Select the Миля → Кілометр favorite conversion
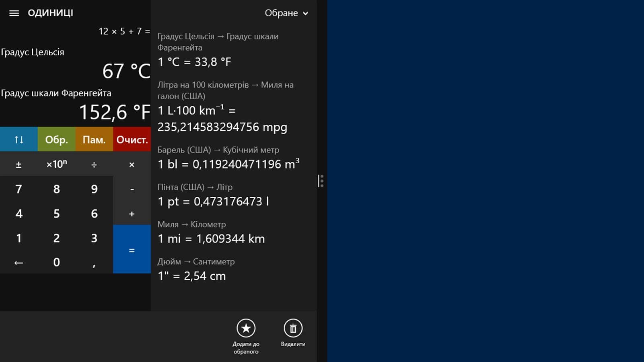The height and width of the screenshot is (362, 644). [211, 232]
